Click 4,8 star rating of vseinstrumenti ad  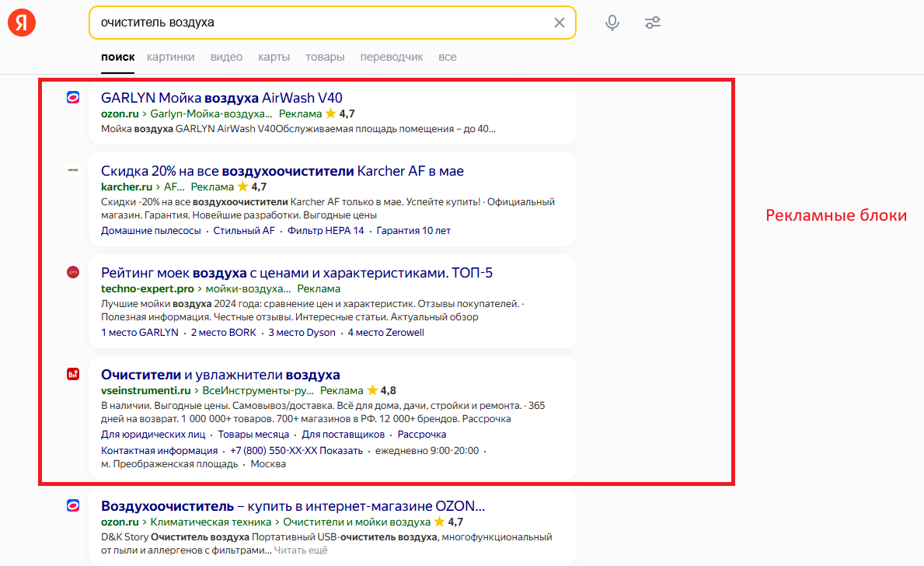pyautogui.click(x=382, y=391)
